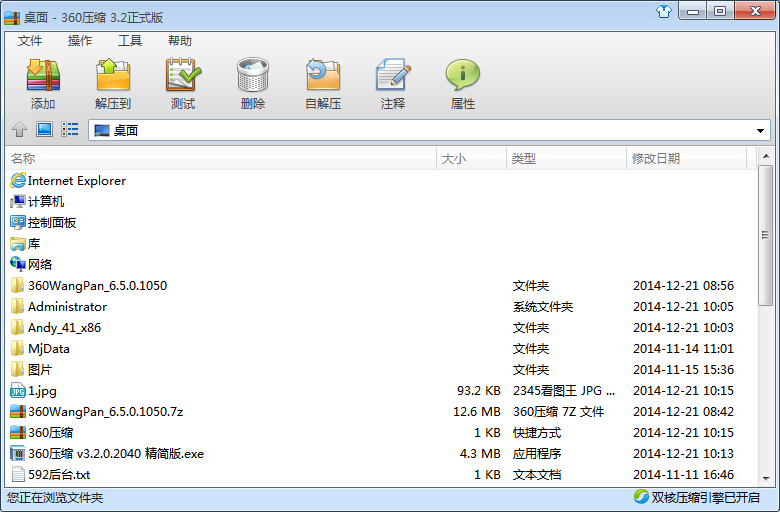Screen dimensions: 780x512
Task: Click the skin shirt icon in title bar
Action: (x=664, y=11)
